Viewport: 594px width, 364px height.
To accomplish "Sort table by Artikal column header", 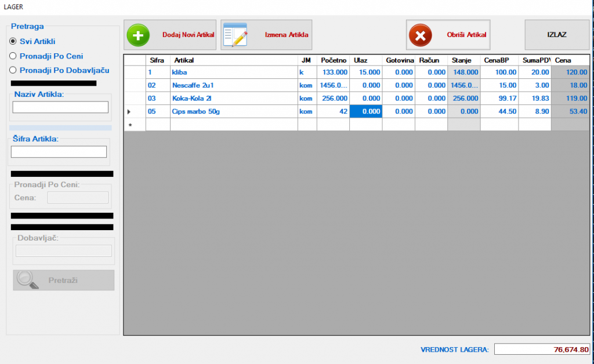I will point(233,60).
